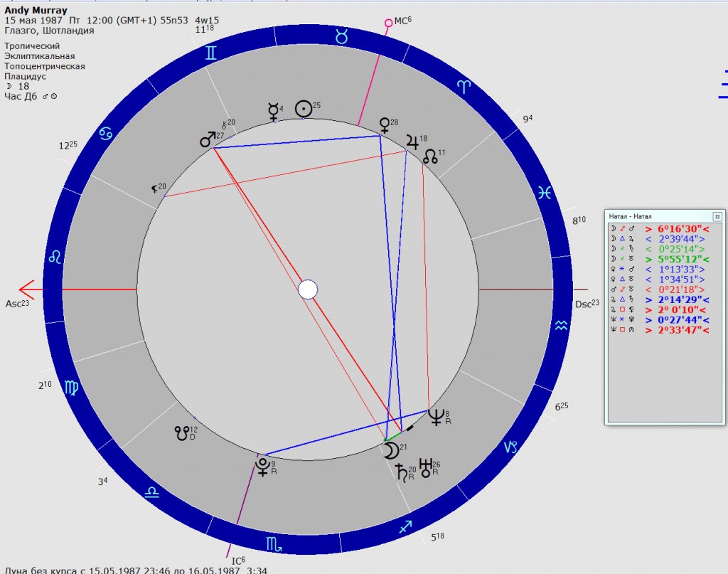This screenshot has height=574, width=728.
Task: Click the Saturn glyph marked 20 R
Action: [x=402, y=472]
